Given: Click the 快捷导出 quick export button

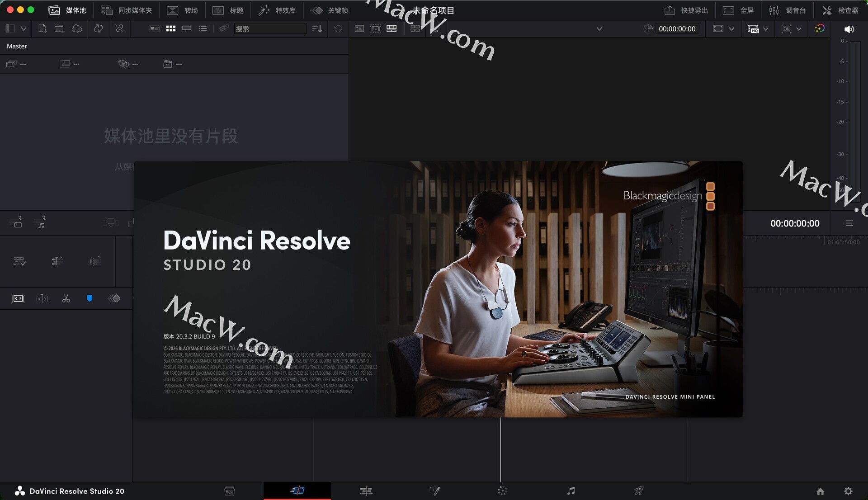Looking at the screenshot, I should 686,10.
